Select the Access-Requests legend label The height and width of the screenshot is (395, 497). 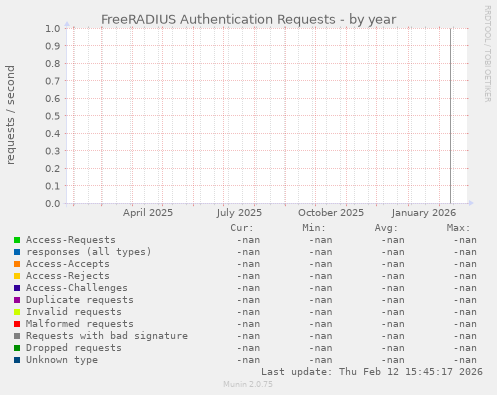pos(71,240)
